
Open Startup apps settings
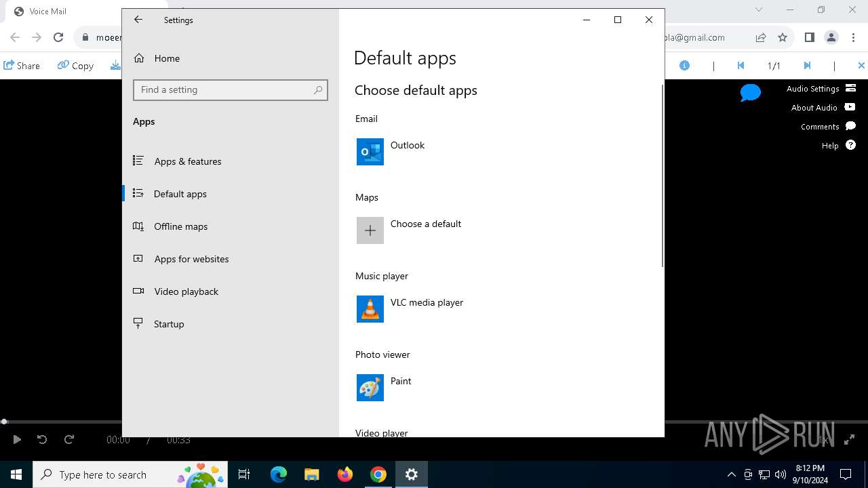pyautogui.click(x=231, y=324)
